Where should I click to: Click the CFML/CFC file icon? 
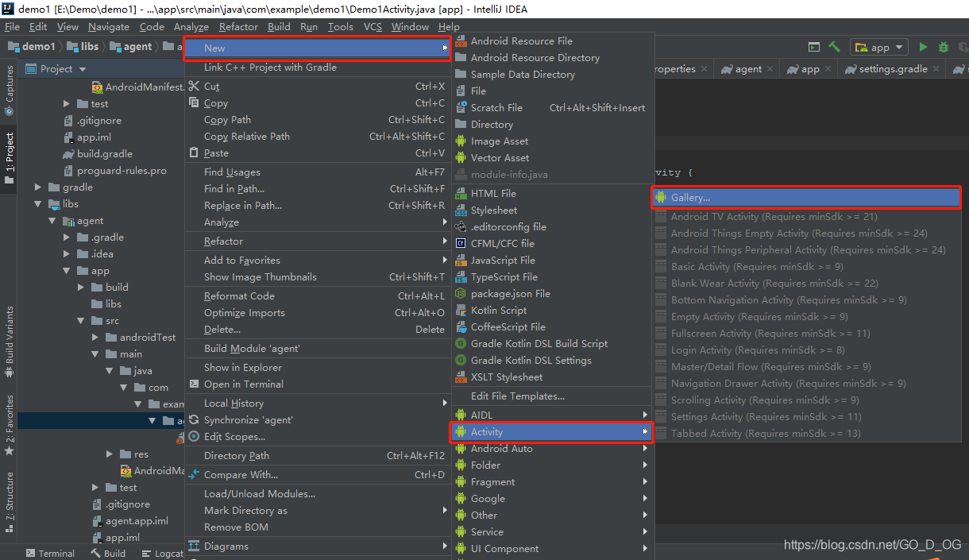click(461, 243)
